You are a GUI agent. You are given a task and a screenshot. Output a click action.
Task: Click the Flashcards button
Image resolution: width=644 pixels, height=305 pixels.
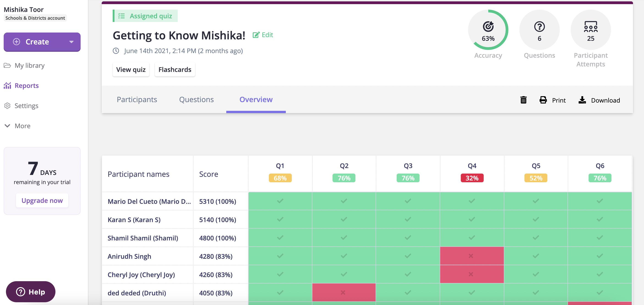(x=175, y=69)
